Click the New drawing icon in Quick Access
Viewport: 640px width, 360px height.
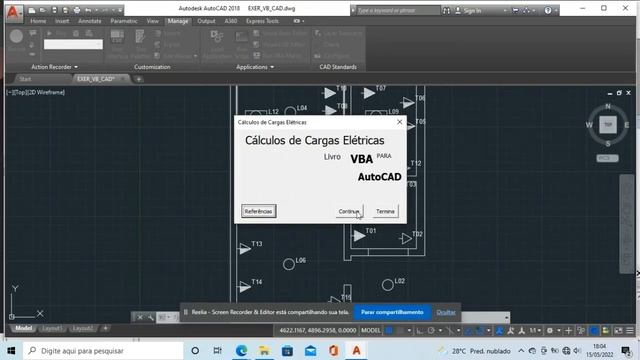(x=31, y=10)
